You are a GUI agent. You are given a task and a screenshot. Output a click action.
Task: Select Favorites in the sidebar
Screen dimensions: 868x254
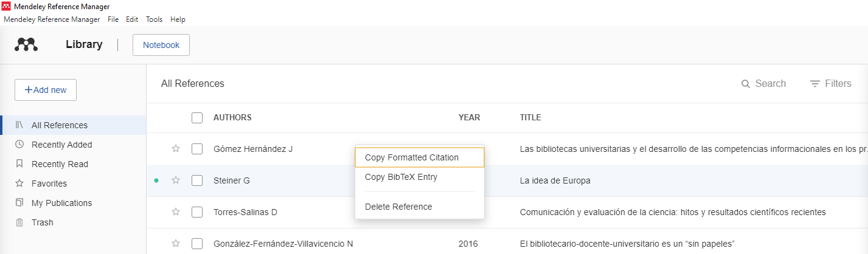pos(73,184)
